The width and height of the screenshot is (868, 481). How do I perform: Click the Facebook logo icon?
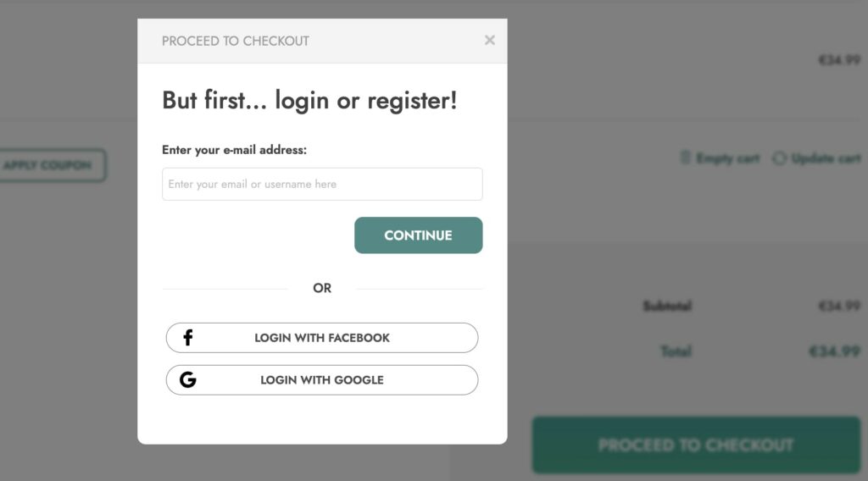[x=188, y=337]
